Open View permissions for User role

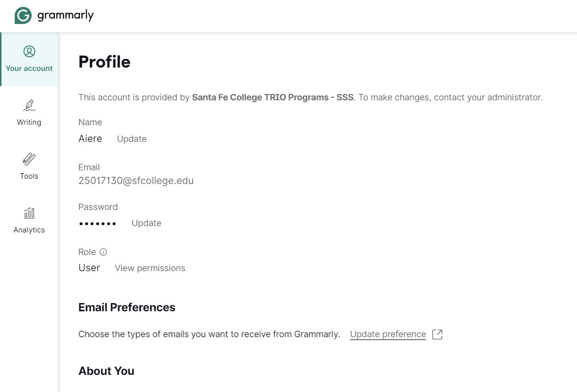coord(150,268)
